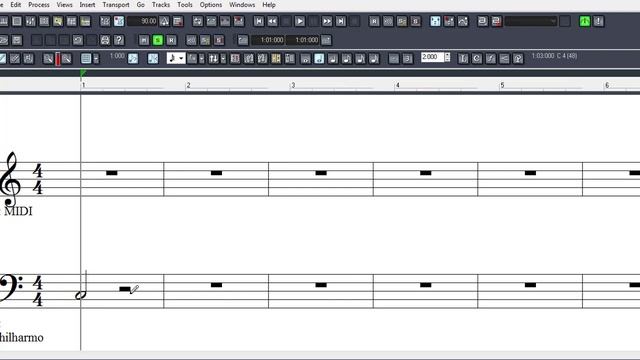Select the hairpin crescendo tool
Image resolution: width=640 pixels, height=360 pixels.
tap(504, 58)
